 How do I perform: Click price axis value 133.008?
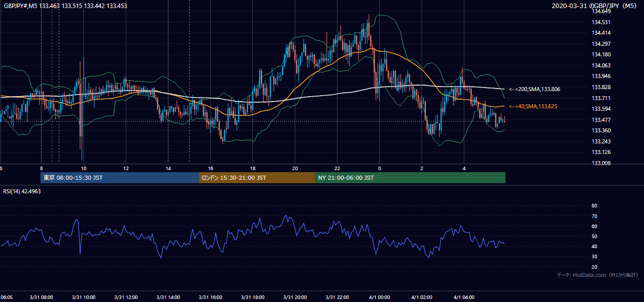click(x=601, y=163)
